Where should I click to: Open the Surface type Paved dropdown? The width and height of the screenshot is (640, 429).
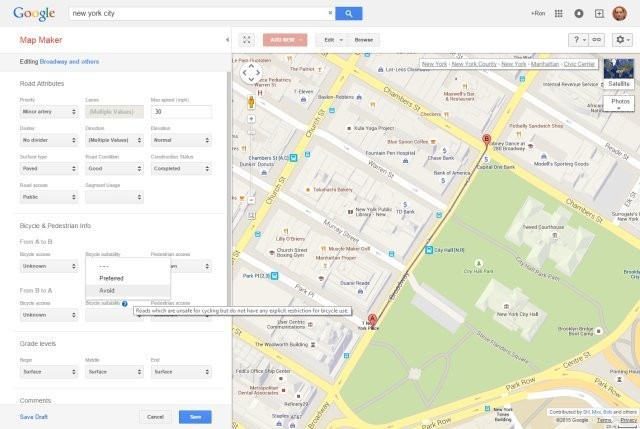point(49,169)
